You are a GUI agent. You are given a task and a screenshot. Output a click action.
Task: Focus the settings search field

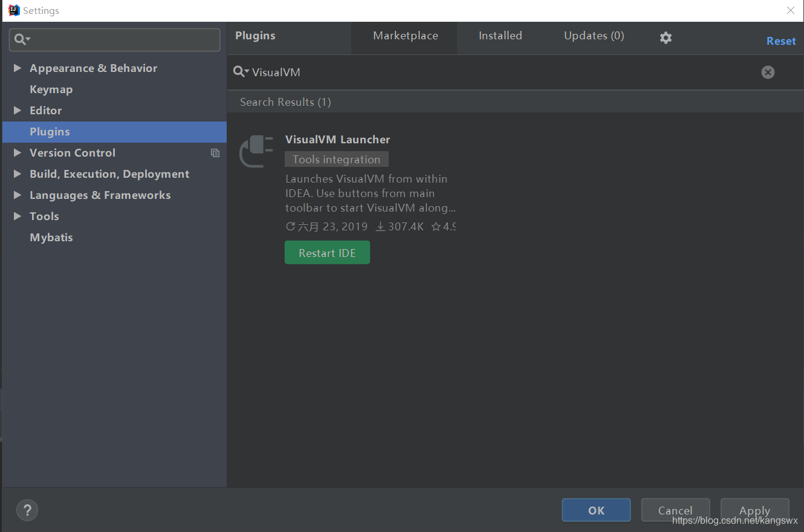click(x=114, y=40)
